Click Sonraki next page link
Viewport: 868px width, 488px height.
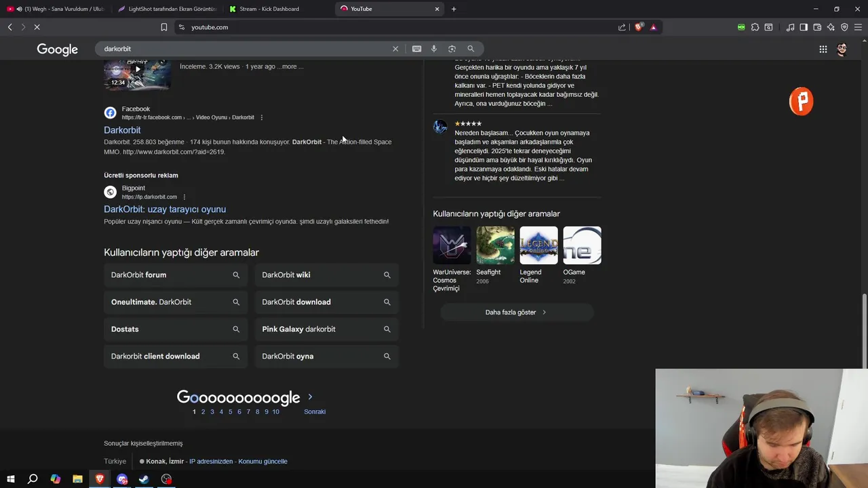click(315, 411)
